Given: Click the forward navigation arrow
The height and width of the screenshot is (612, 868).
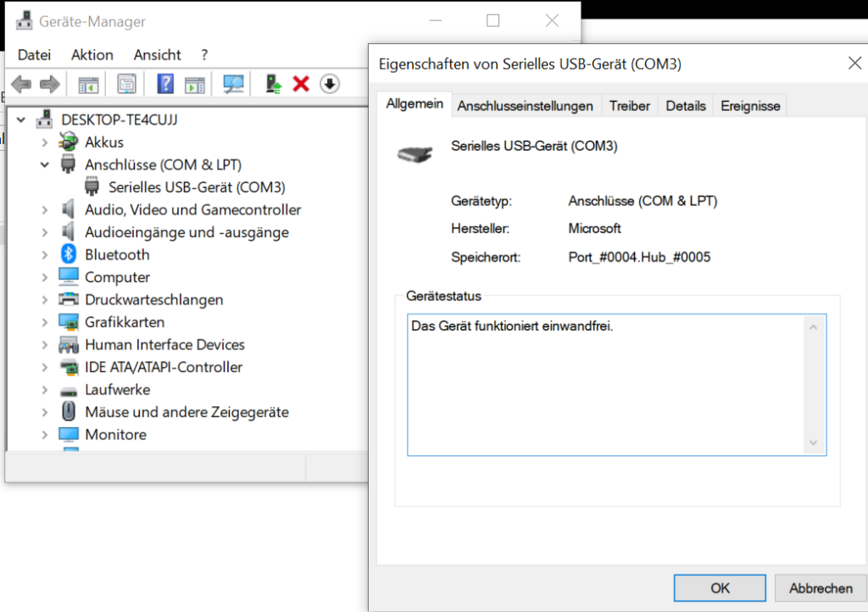Looking at the screenshot, I should [x=48, y=84].
